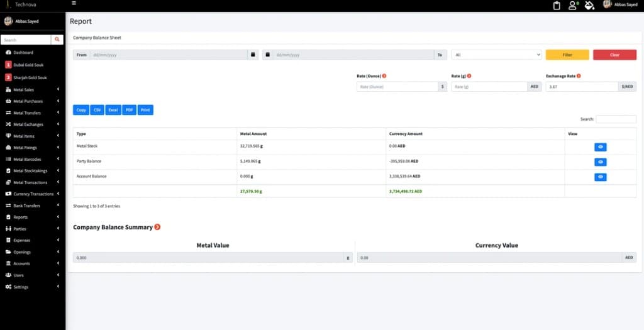Click the PDF export button

pyautogui.click(x=129, y=110)
